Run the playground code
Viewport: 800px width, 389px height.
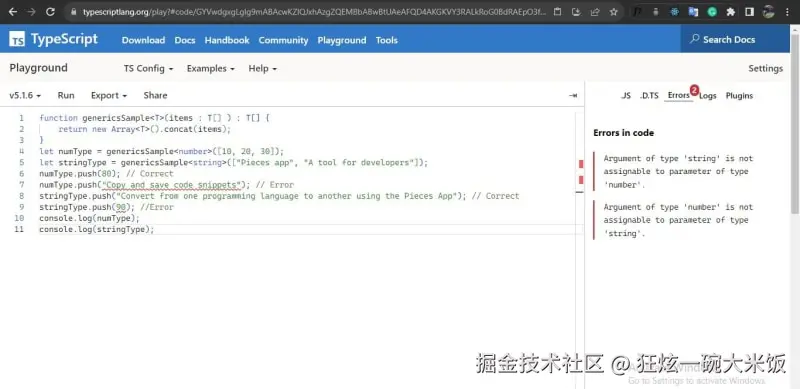66,95
